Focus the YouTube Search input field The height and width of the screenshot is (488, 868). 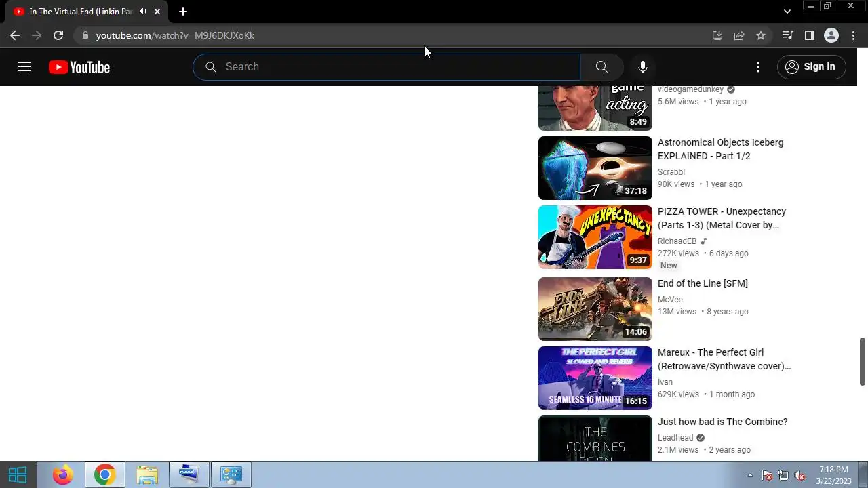(x=387, y=66)
